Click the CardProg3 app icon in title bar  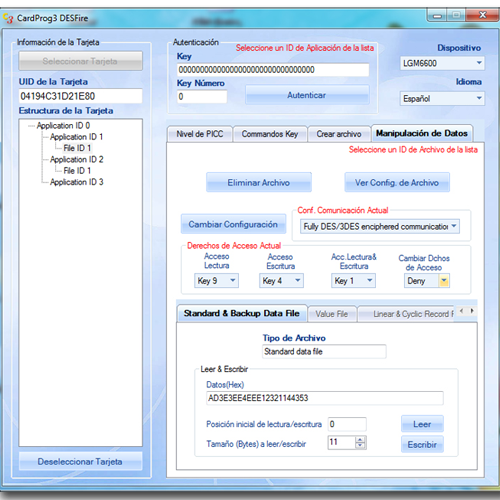pos(8,18)
